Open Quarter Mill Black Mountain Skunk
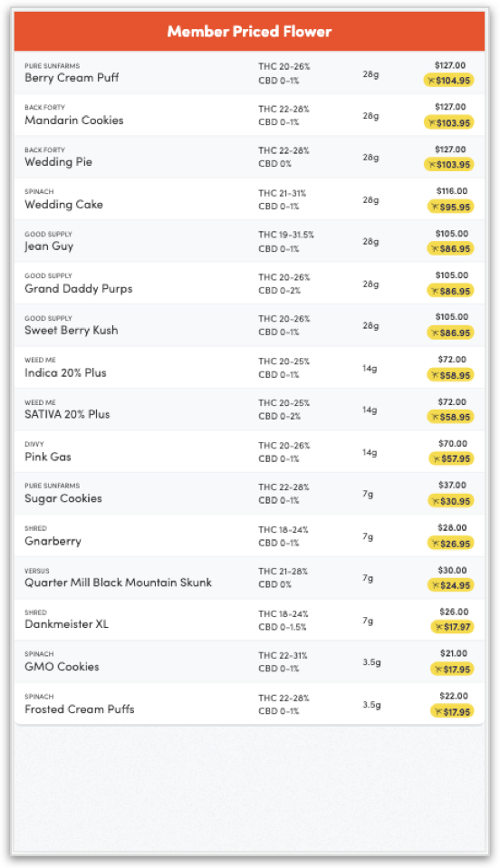 coord(249,577)
